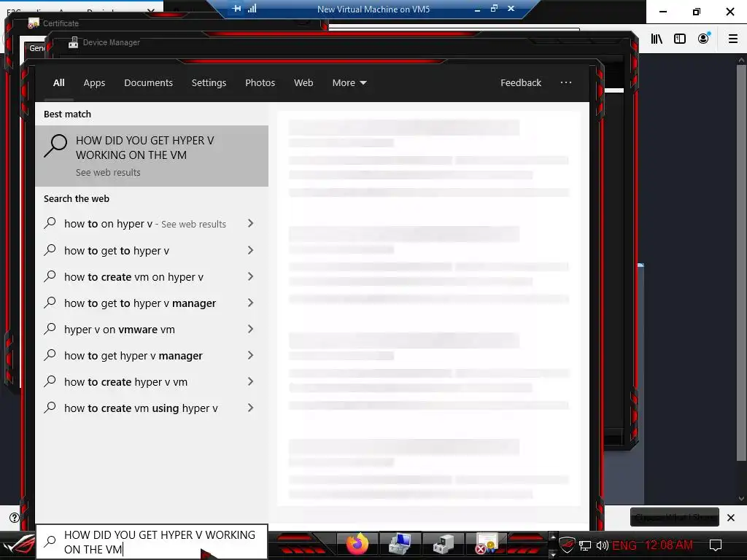Click the 'Search the web' heading
Image resolution: width=747 pixels, height=560 pixels.
pyautogui.click(x=76, y=198)
